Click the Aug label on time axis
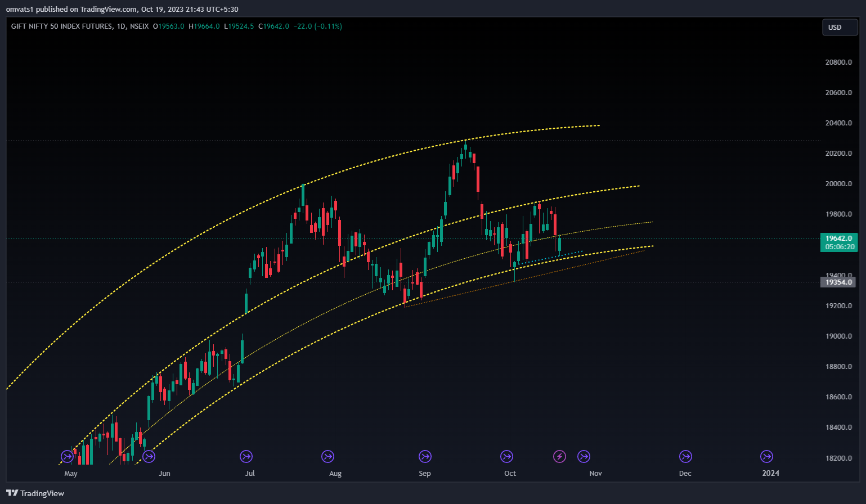The image size is (866, 504). [x=335, y=474]
